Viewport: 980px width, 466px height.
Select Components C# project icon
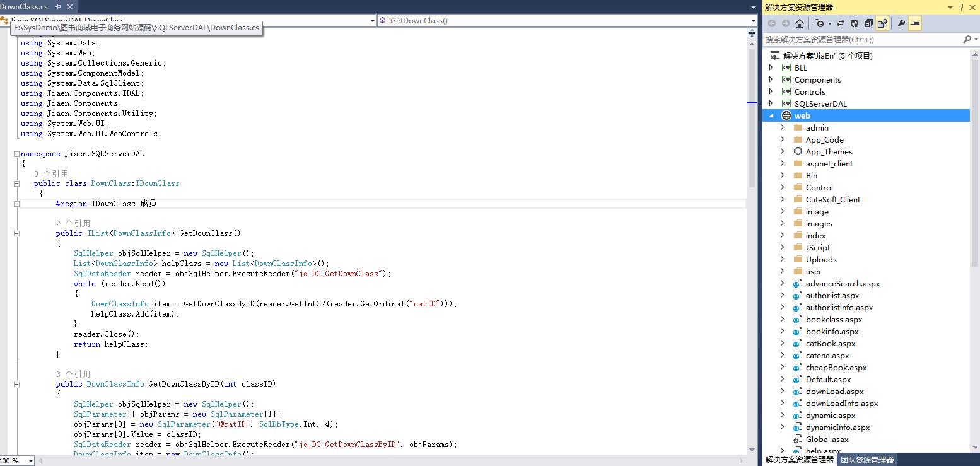pos(786,79)
